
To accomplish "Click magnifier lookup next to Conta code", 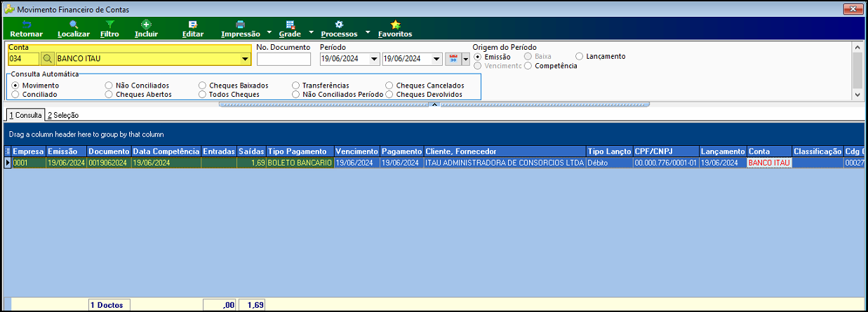I will click(47, 59).
